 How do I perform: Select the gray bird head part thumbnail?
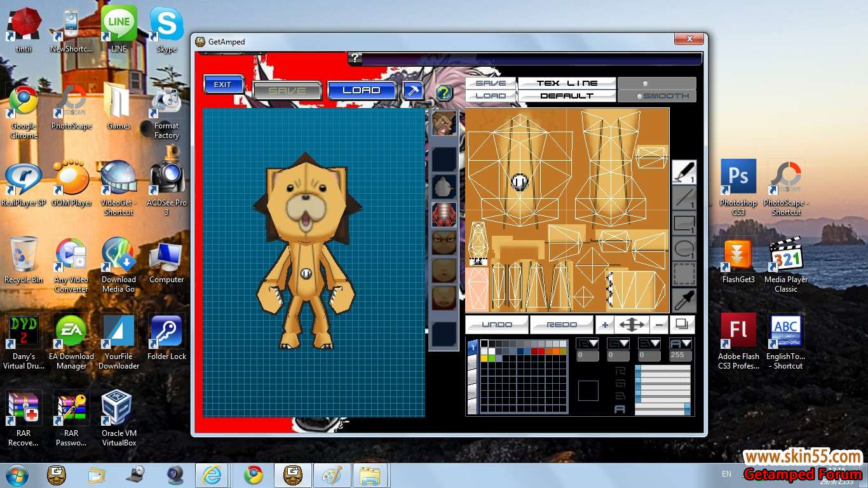click(x=444, y=187)
